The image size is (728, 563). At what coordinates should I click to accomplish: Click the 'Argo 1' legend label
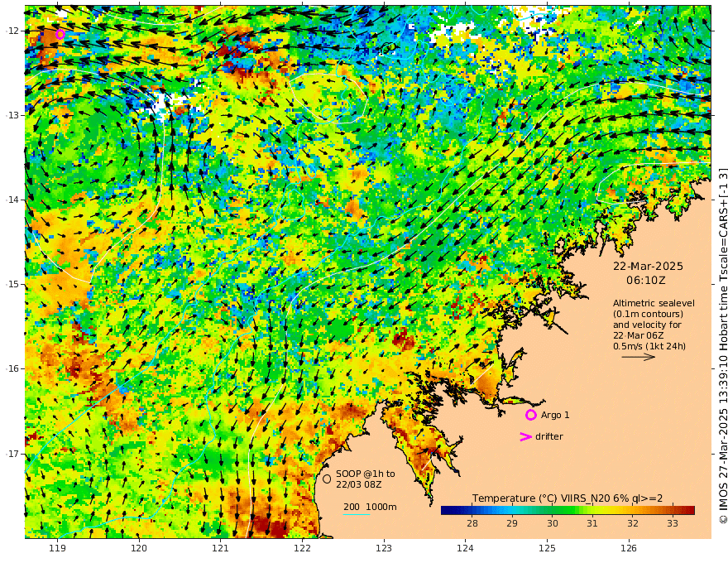pyautogui.click(x=555, y=415)
